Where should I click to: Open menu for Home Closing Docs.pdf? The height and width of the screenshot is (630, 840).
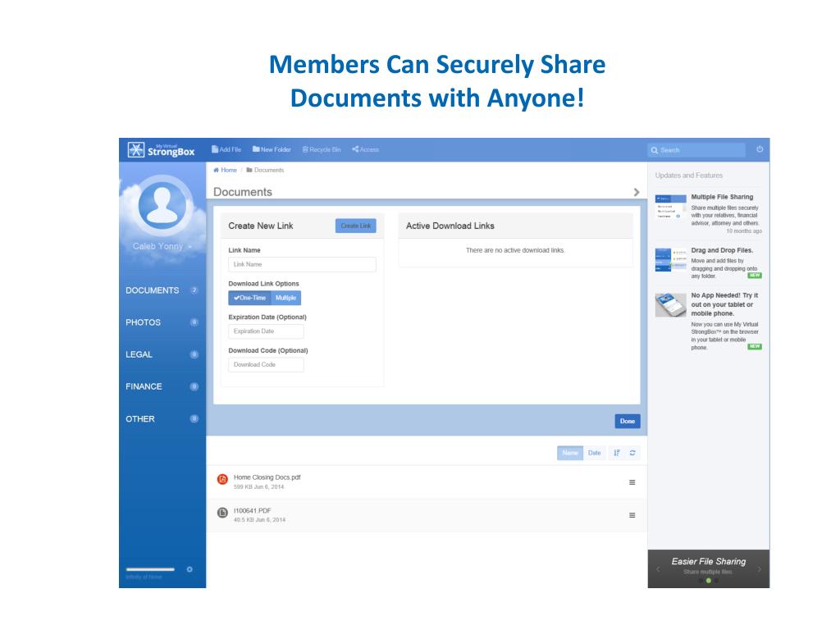pos(632,482)
